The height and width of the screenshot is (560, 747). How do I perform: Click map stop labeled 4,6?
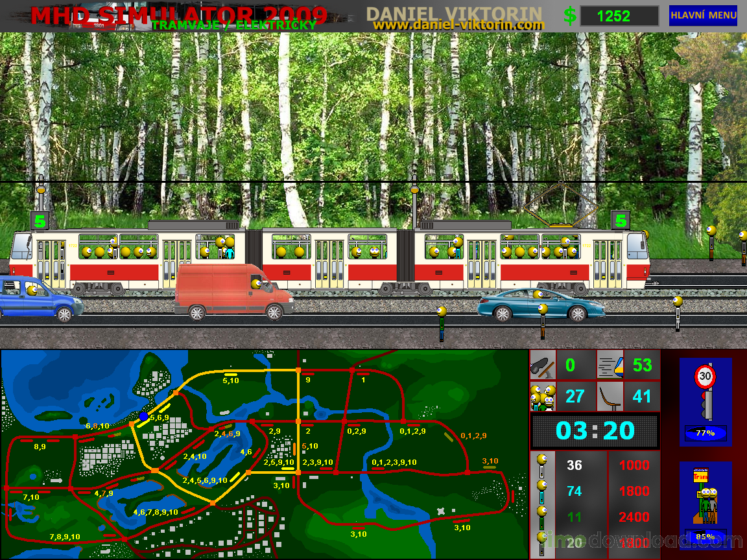pos(246,452)
